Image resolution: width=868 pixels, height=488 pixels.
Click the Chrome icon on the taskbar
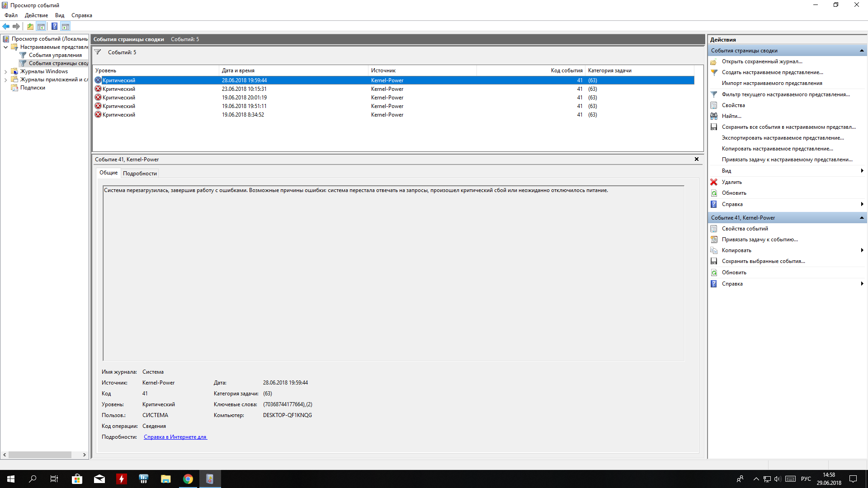188,479
